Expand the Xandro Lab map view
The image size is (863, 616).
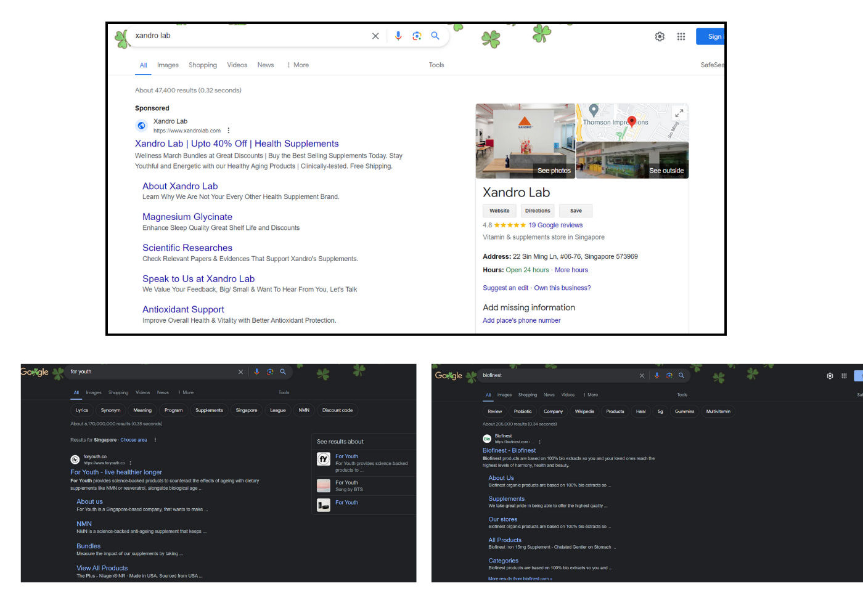679,113
